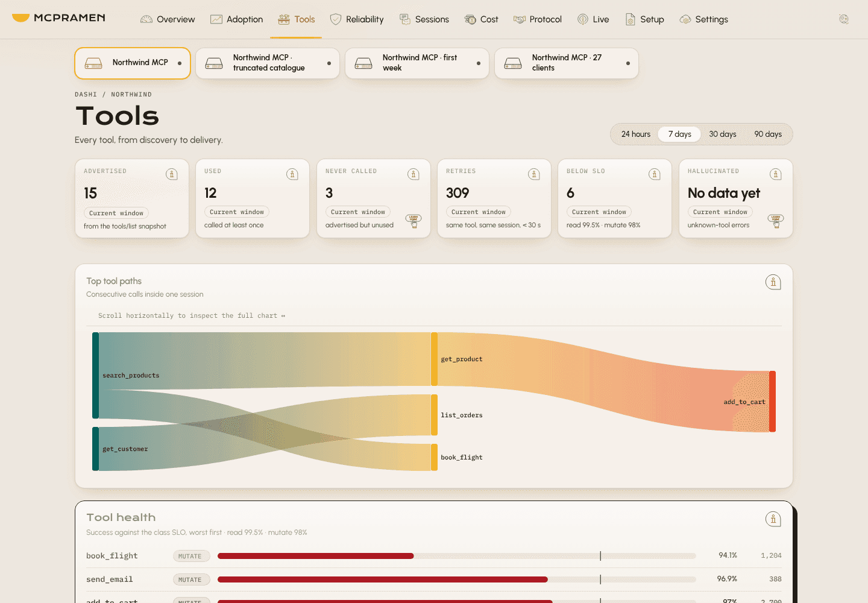Select Northwind MCP truncated catalogue server
The width and height of the screenshot is (868, 603).
tap(268, 63)
